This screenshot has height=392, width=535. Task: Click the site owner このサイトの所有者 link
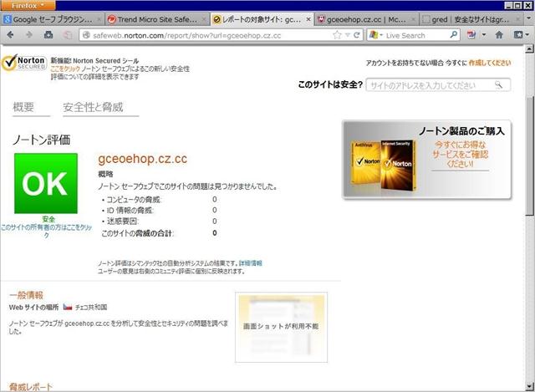tap(47, 231)
